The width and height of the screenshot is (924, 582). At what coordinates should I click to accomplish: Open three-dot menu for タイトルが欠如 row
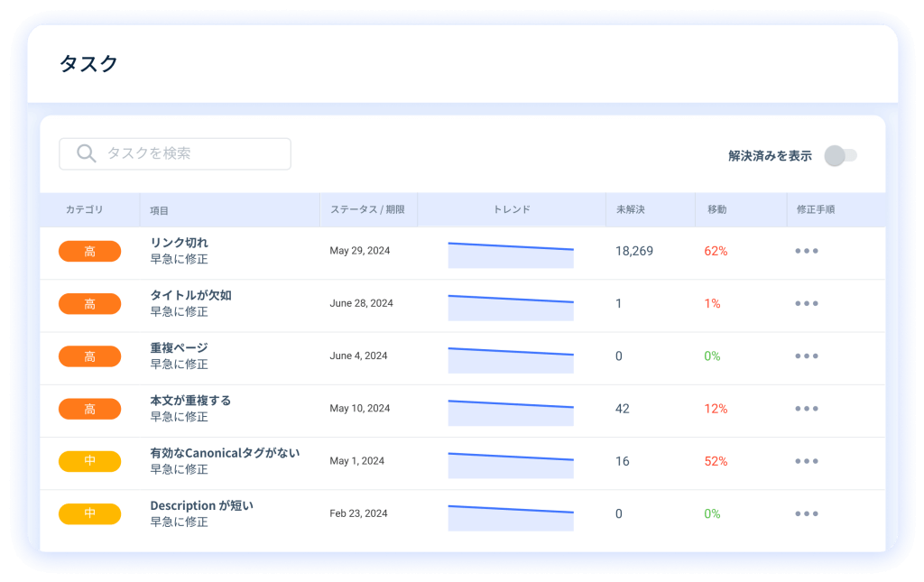[x=807, y=303]
